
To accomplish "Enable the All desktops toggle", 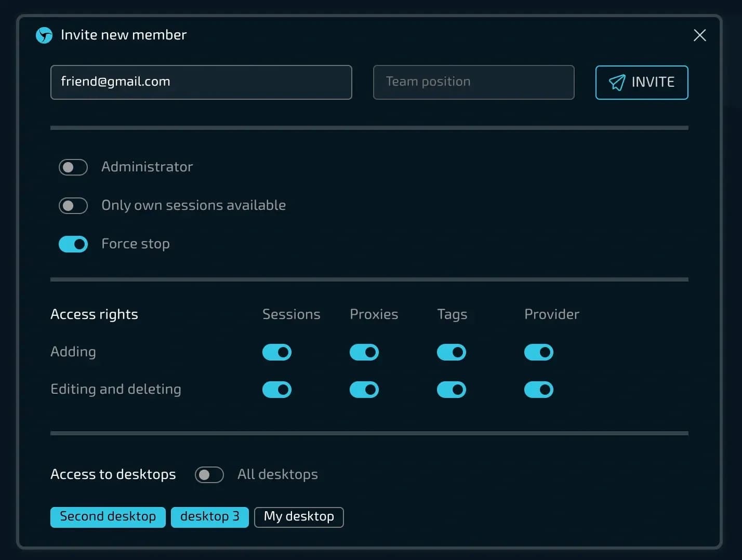I will pyautogui.click(x=209, y=475).
